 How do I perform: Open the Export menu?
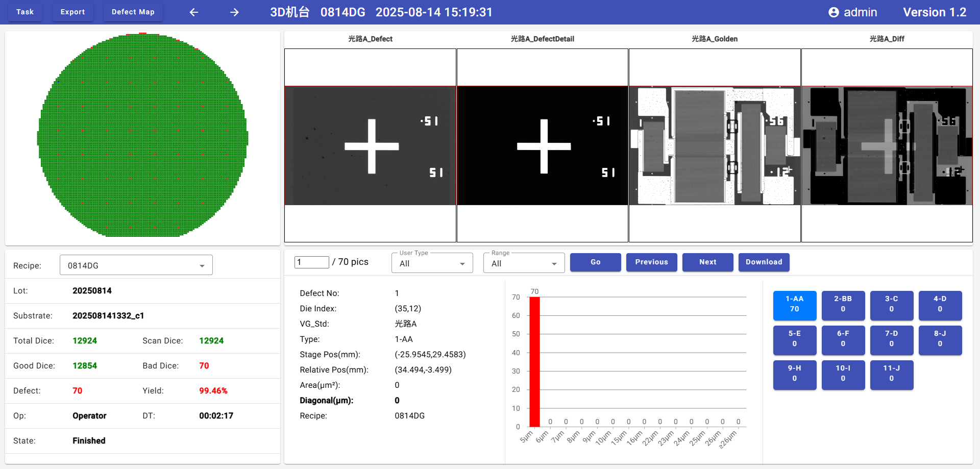click(x=72, y=12)
